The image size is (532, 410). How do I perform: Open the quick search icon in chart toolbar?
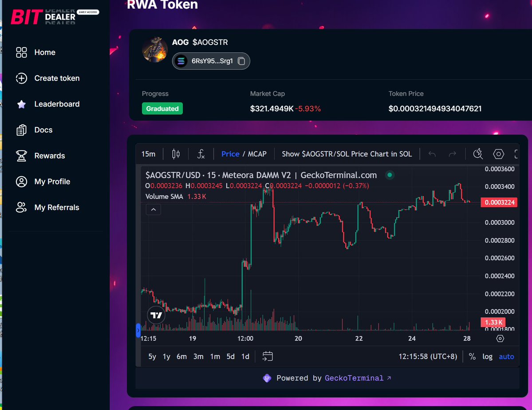(478, 154)
